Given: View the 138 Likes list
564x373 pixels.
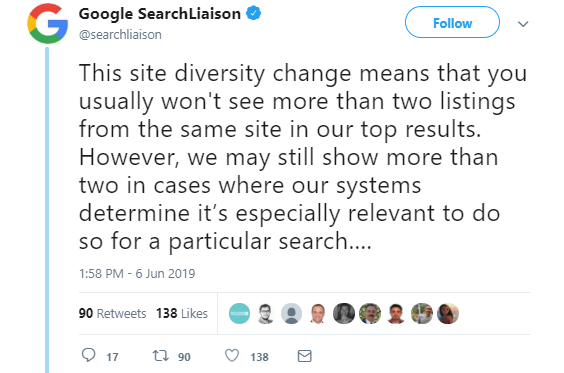Looking at the screenshot, I should (182, 313).
